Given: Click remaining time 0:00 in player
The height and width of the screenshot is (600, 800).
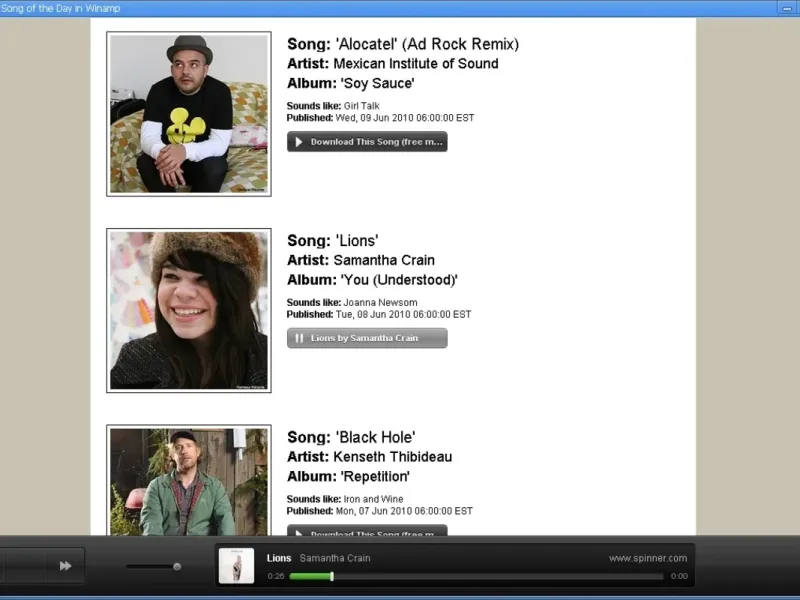Looking at the screenshot, I should [x=679, y=577].
